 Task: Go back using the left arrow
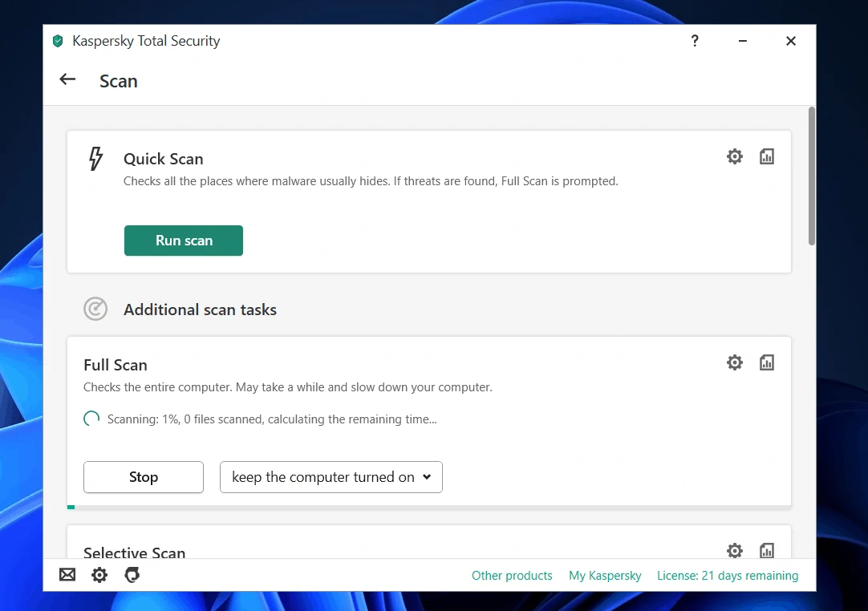click(x=67, y=79)
